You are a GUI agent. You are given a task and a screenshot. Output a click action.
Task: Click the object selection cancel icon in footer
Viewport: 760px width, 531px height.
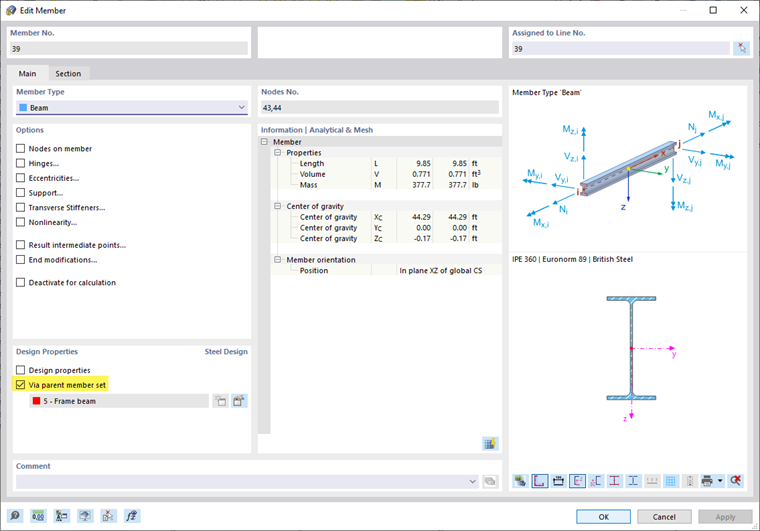[108, 516]
